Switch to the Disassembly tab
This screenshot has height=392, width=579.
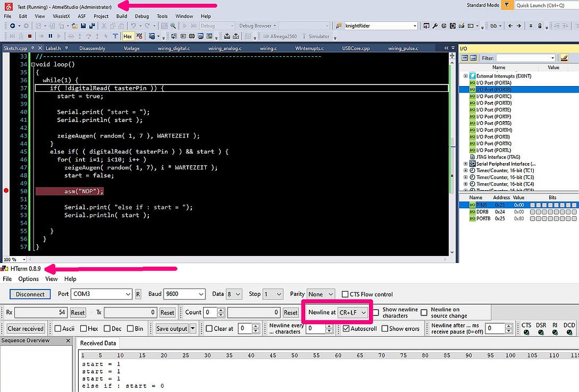tap(93, 48)
